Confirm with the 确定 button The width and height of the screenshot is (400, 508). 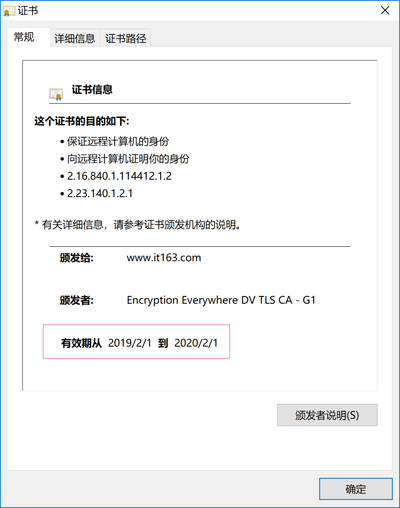pyautogui.click(x=356, y=489)
